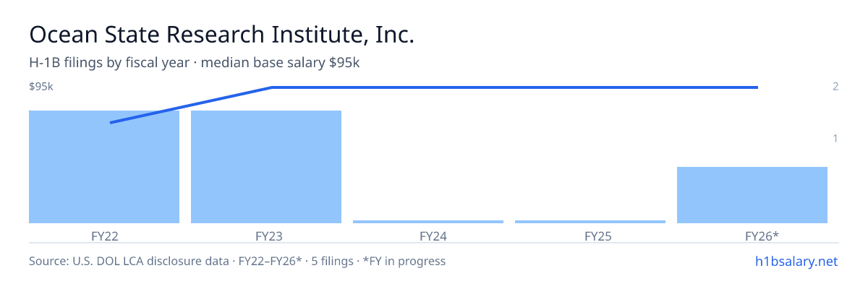Image resolution: width=868 pixels, height=289 pixels.
Task: Click the right axis label 1
Action: (x=835, y=138)
